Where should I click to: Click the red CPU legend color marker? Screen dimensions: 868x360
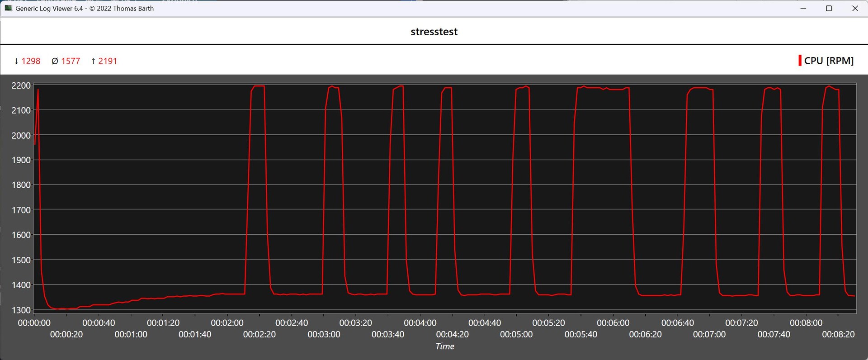[800, 61]
